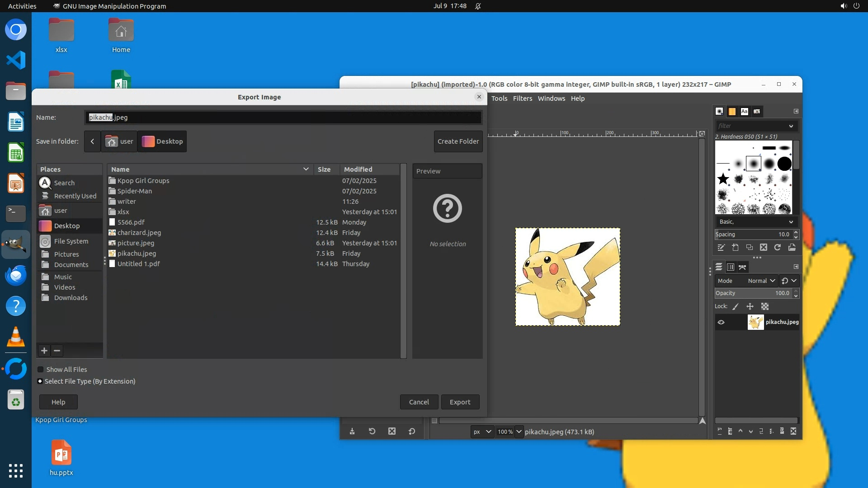Image resolution: width=868 pixels, height=488 pixels.
Task: Open the Basic brush tag dropdown
Action: (756, 221)
